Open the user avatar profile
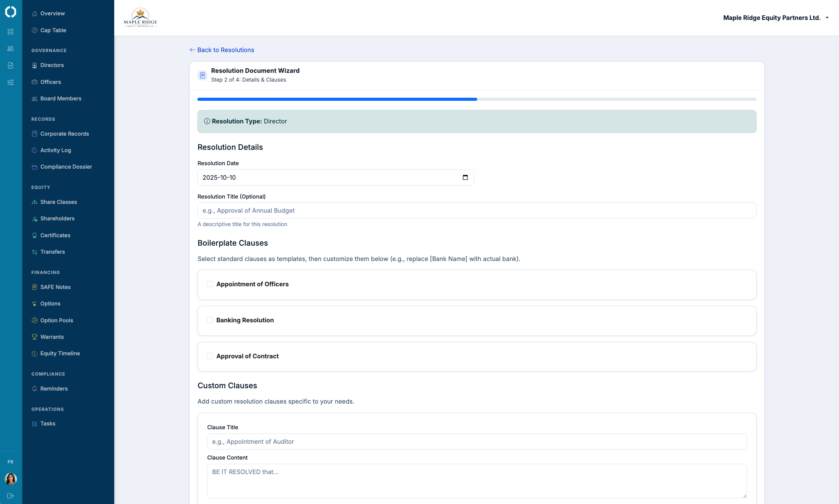The height and width of the screenshot is (504, 839). tap(11, 479)
